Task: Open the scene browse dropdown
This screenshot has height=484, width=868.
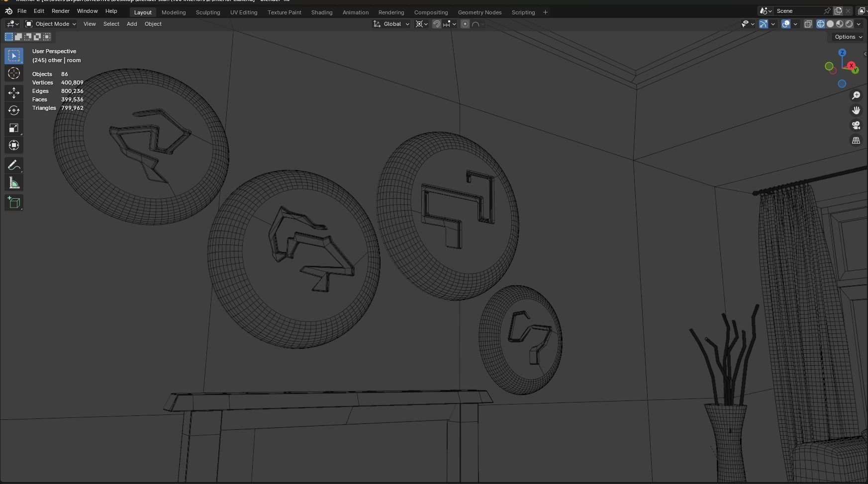Action: pyautogui.click(x=766, y=11)
